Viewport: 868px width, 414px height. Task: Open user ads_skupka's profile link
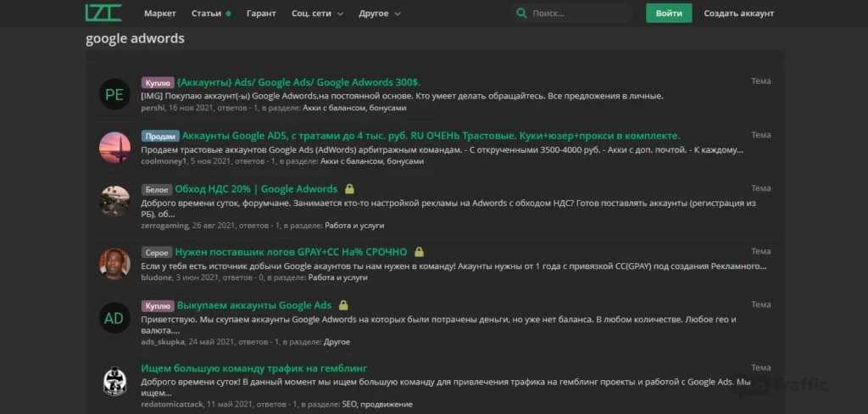click(163, 342)
